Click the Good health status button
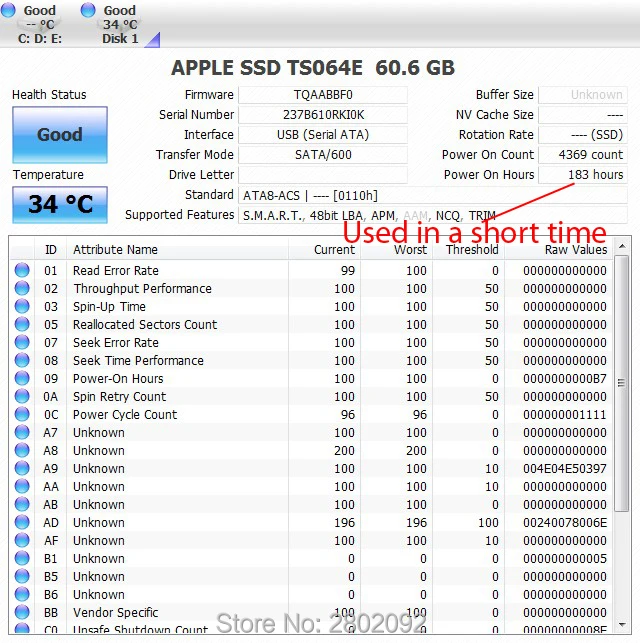640x643 pixels. click(x=60, y=135)
